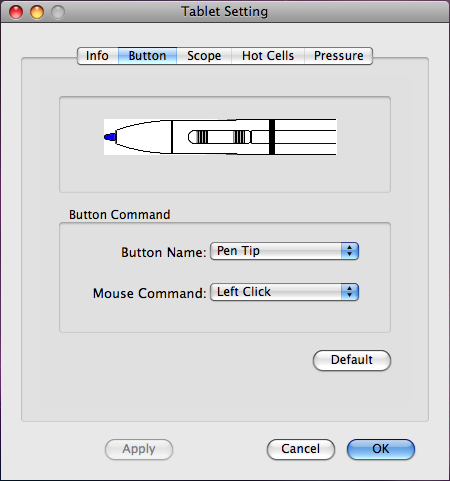
Task: Confirm settings with OK button
Action: 381,449
